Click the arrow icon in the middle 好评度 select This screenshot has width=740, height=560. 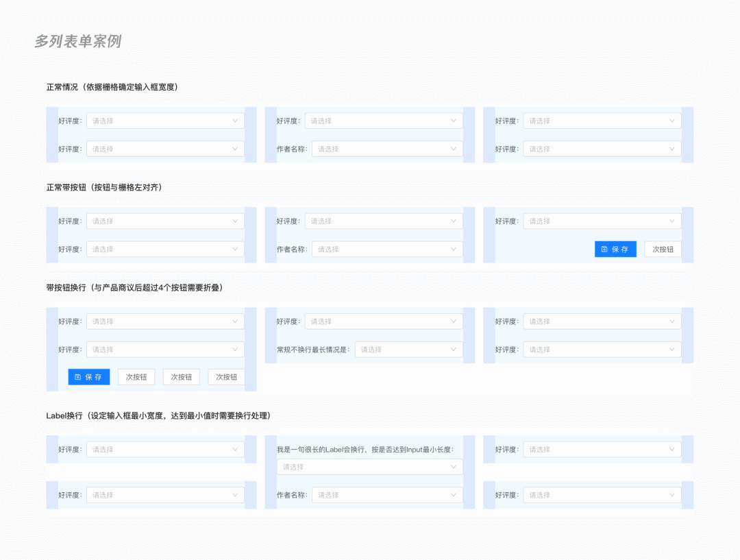pos(454,121)
